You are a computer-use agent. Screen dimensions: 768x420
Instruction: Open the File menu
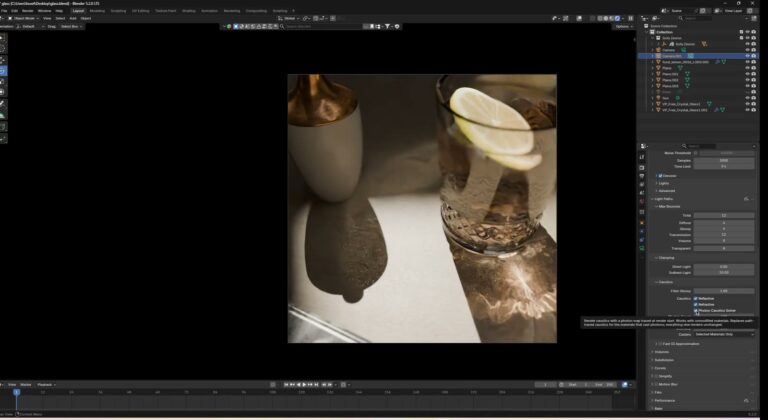tap(4, 11)
